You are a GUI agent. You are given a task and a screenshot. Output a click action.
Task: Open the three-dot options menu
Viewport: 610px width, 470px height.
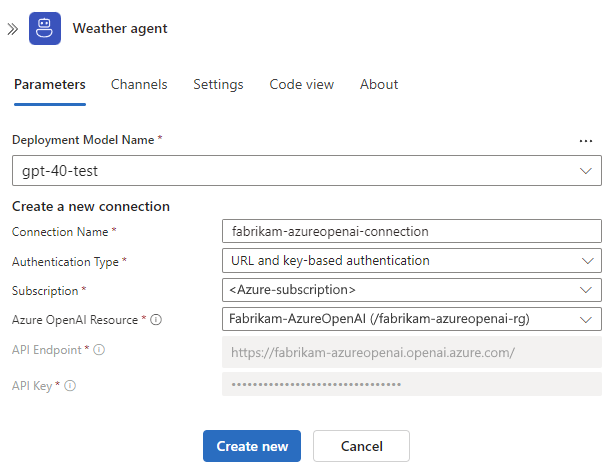coord(585,141)
